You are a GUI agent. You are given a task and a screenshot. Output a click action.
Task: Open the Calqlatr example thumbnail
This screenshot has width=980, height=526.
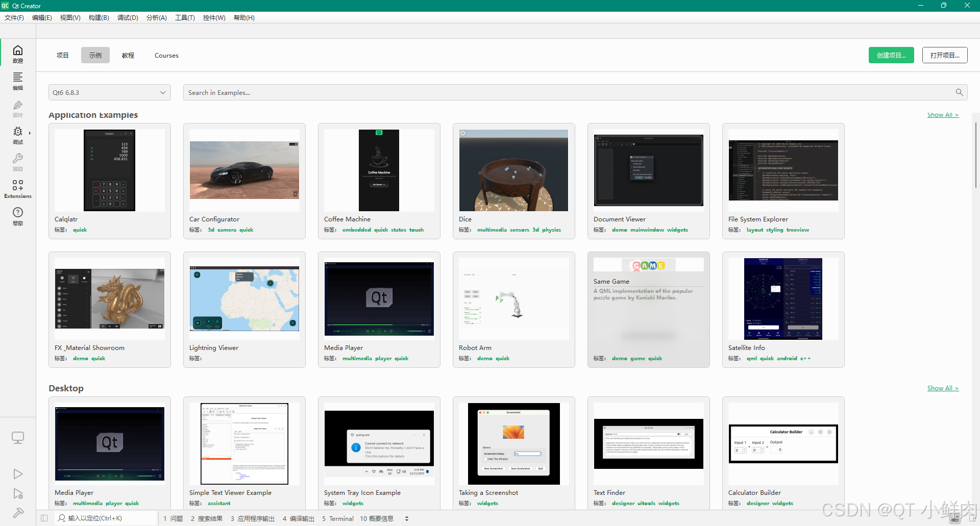tap(110, 170)
